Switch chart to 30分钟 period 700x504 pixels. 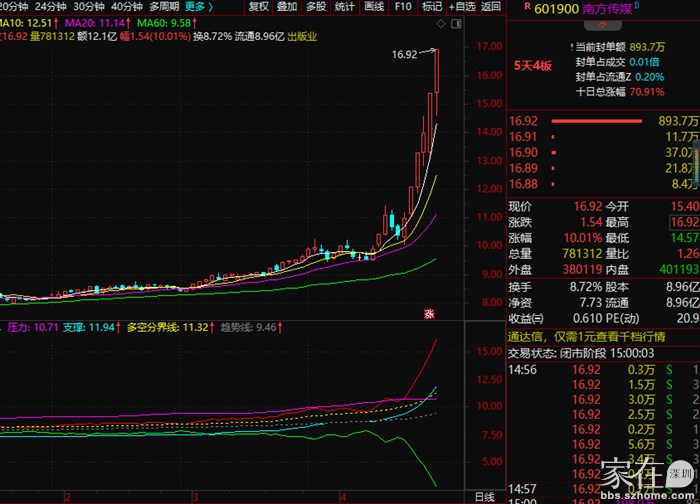click(x=90, y=6)
